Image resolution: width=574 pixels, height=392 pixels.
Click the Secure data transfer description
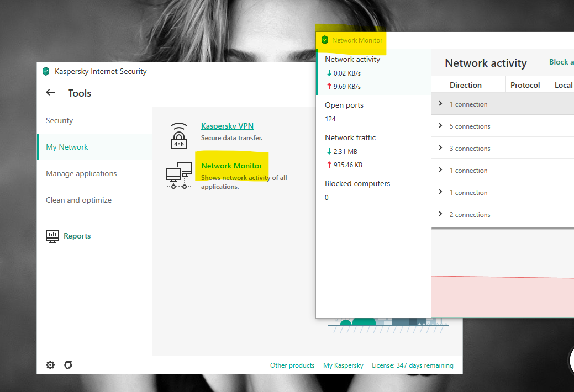231,138
